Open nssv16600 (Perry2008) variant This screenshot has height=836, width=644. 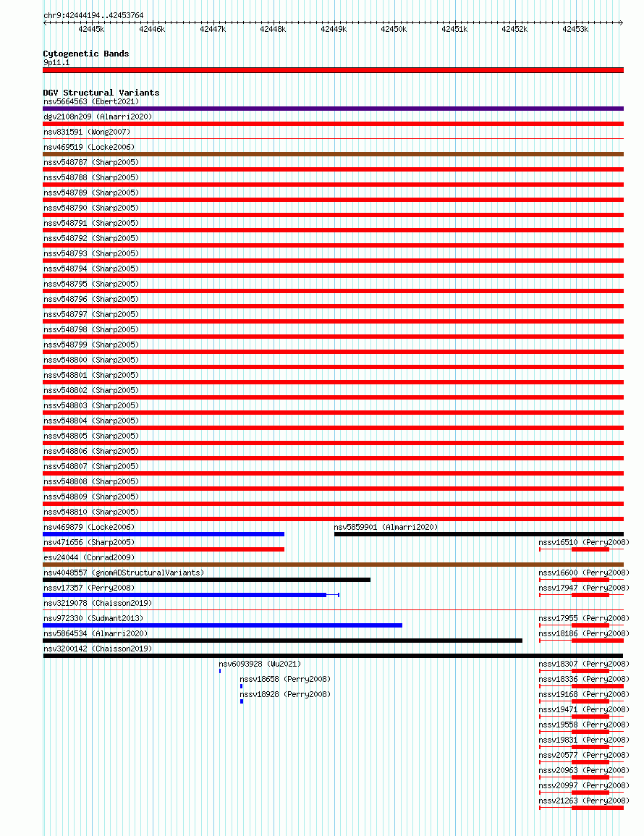[x=584, y=572]
